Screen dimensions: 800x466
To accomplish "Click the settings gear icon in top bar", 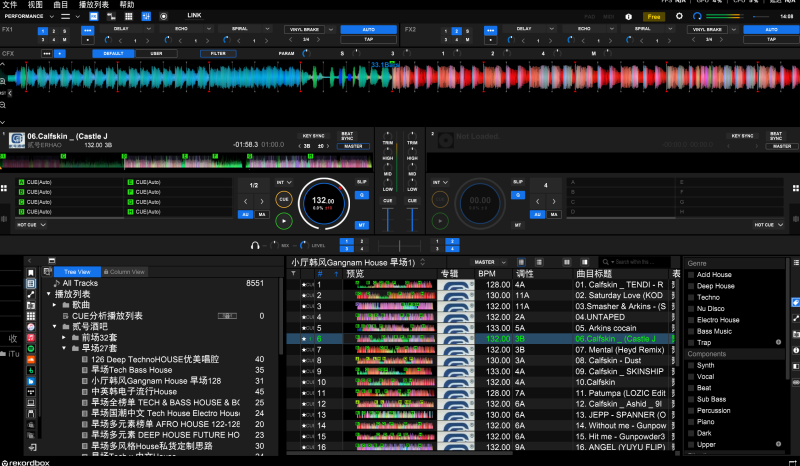I will click(x=678, y=16).
